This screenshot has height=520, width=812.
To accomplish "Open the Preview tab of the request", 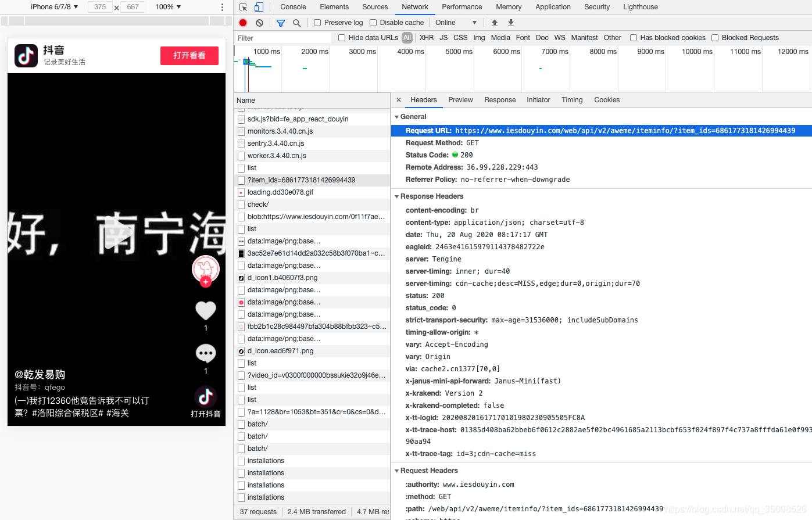I will [x=460, y=100].
